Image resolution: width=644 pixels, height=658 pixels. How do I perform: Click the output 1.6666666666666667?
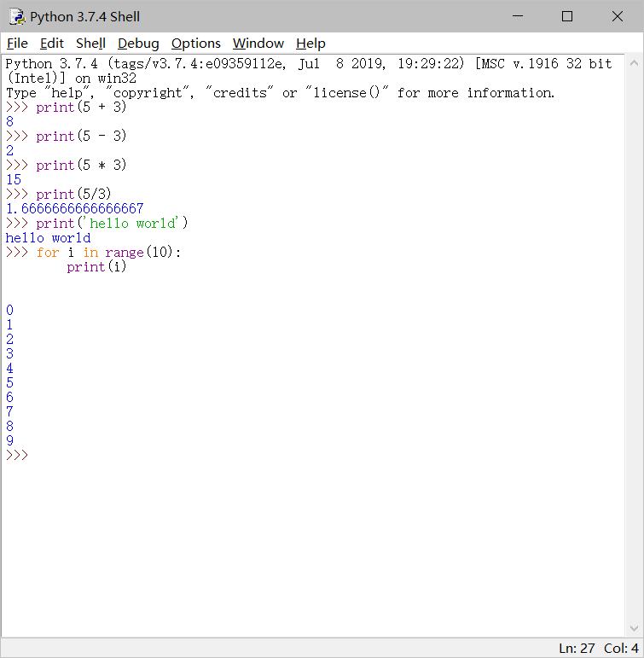[x=75, y=208]
